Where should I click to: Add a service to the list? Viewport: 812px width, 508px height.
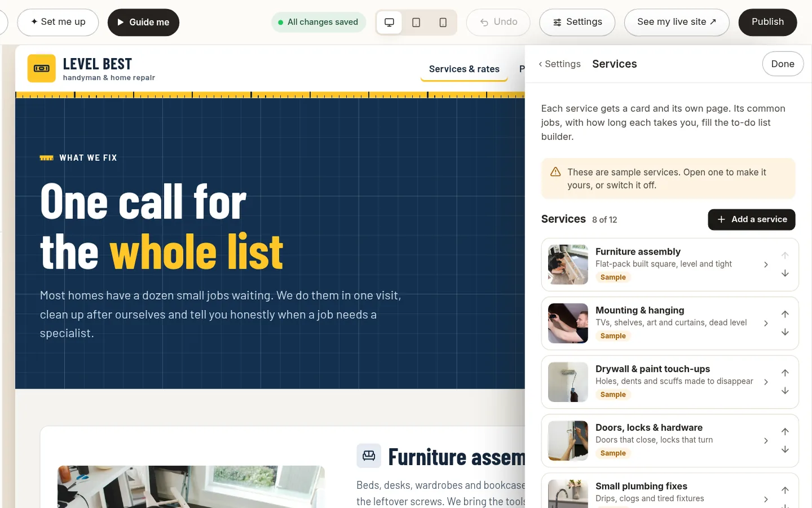pos(752,220)
